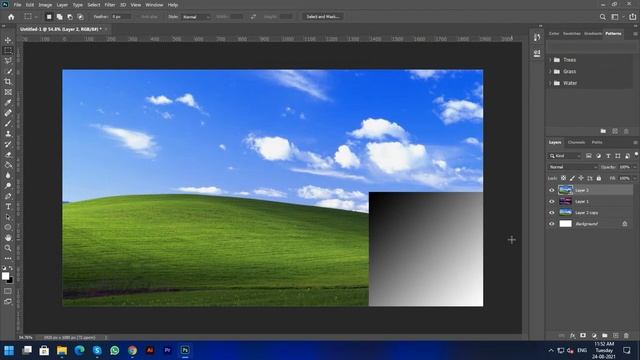Open the Window menu
This screenshot has height=360, width=640.
tap(154, 5)
